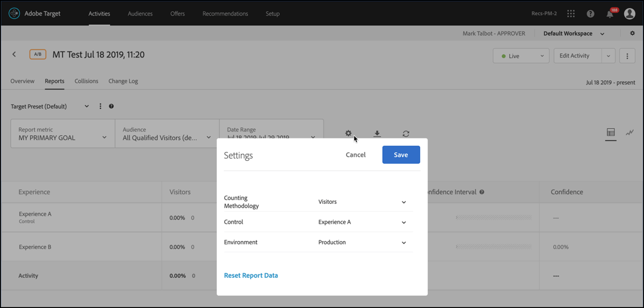The image size is (644, 308).
Task: Cancel the Settings dialog
Action: [355, 155]
